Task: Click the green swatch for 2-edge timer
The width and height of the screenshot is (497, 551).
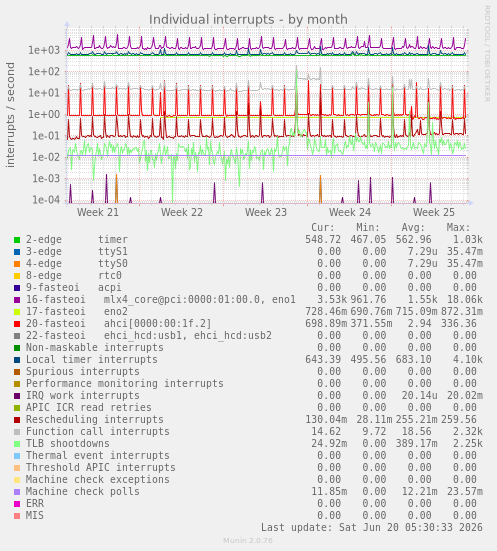Action: (x=17, y=240)
